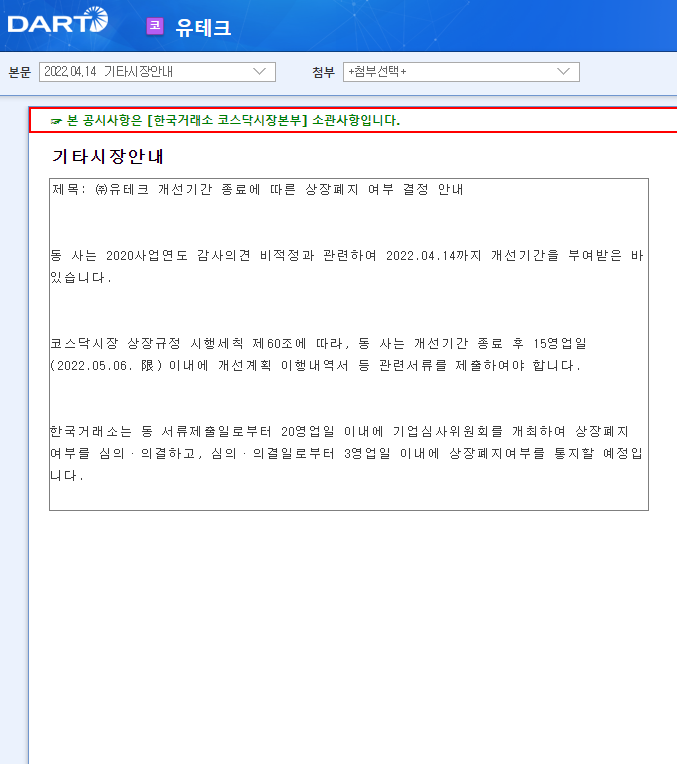Click the sentence about 2020사업연도 감사의견 비적정
The height and width of the screenshot is (764, 677).
click(347, 267)
